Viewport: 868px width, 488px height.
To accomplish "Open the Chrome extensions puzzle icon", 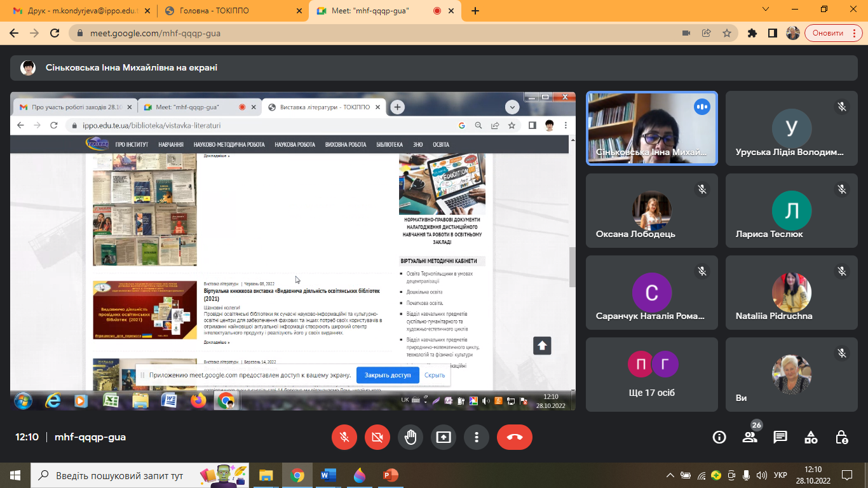I will click(753, 33).
